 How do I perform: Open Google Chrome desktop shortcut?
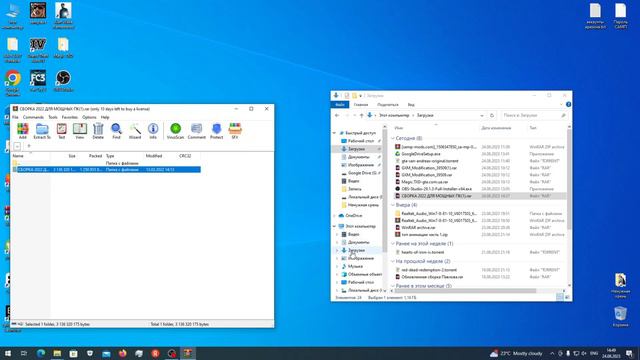pos(13,83)
